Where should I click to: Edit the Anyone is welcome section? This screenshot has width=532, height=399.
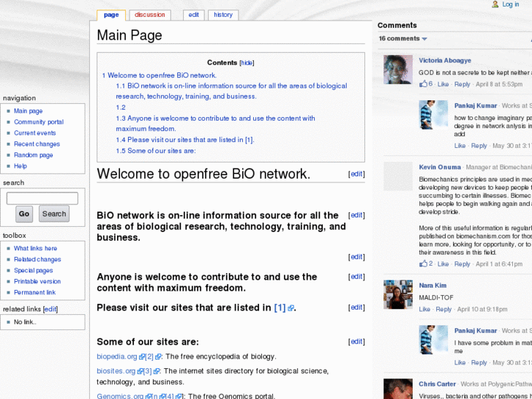tap(356, 277)
